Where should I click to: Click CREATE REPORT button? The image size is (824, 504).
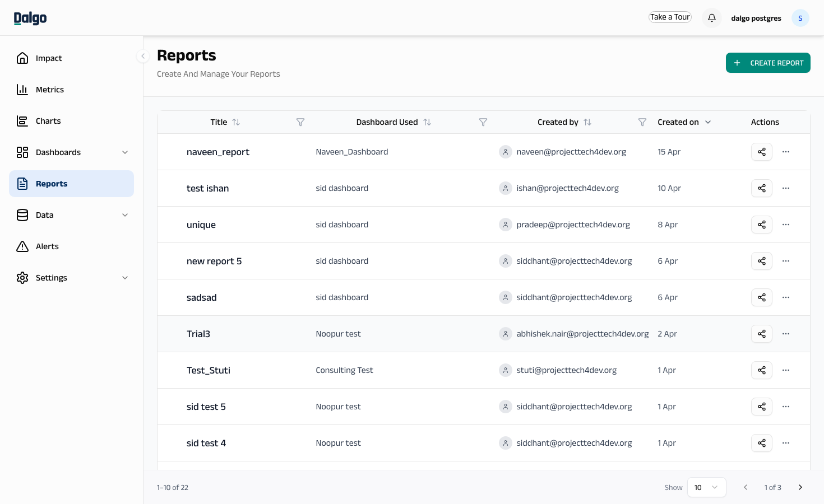tap(768, 63)
